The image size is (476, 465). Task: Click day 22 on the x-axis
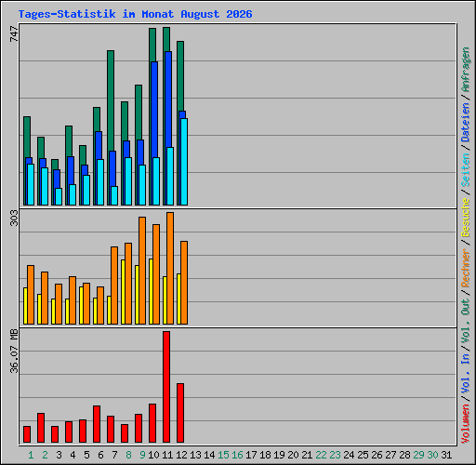321,455
